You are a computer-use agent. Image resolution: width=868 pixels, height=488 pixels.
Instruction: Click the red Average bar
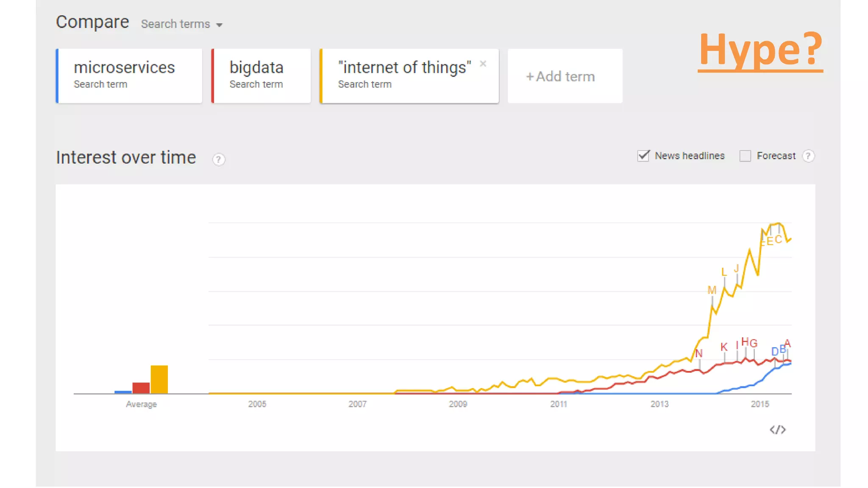point(141,388)
